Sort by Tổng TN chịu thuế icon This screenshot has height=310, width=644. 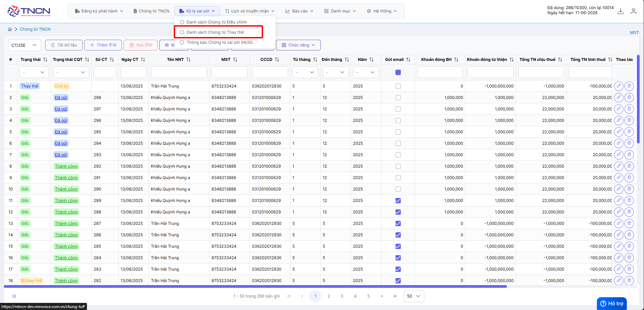pyautogui.click(x=560, y=60)
